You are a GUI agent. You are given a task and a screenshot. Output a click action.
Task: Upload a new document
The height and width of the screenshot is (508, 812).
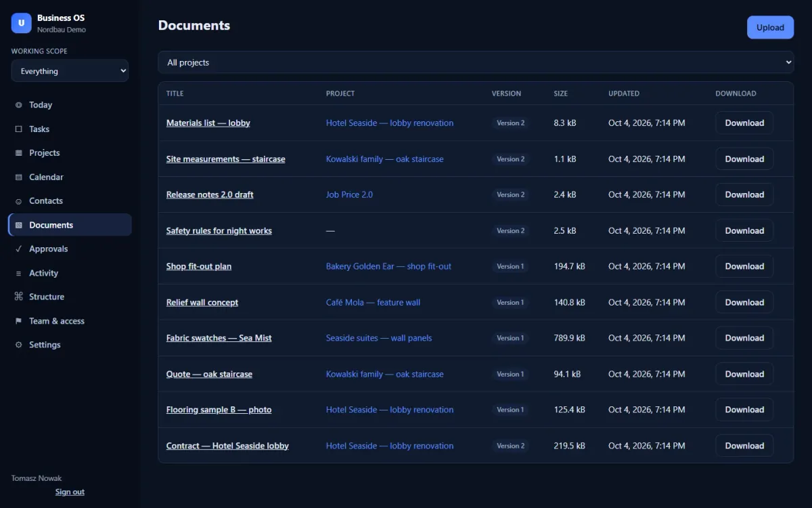pyautogui.click(x=770, y=28)
